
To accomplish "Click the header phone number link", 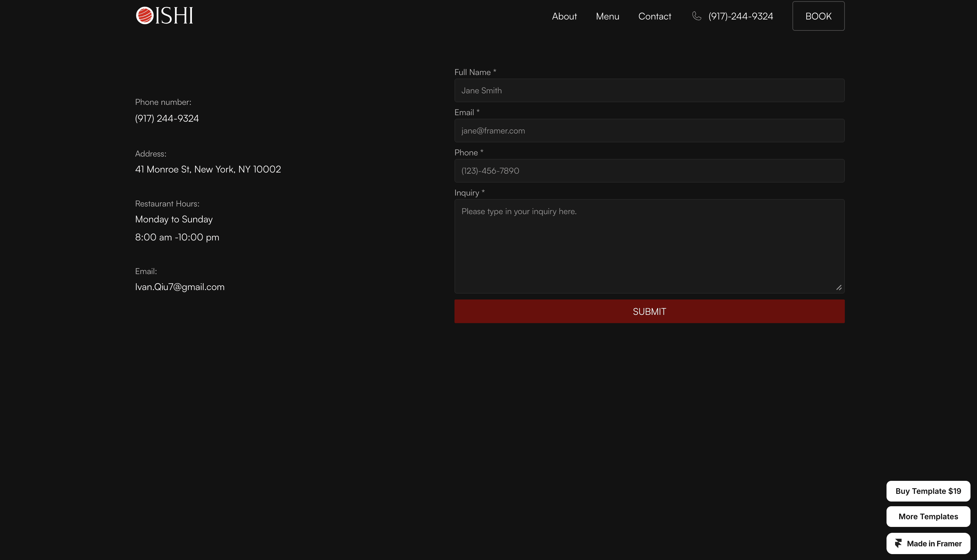I will [x=740, y=16].
